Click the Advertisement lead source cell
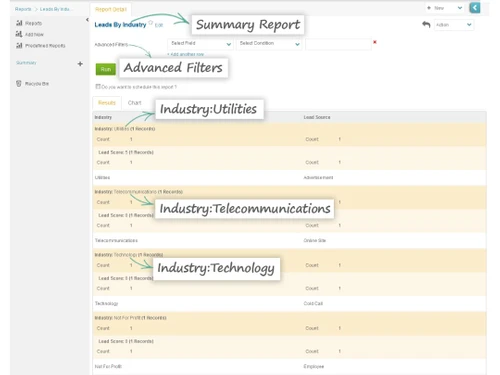The image size is (500, 375). click(x=318, y=177)
